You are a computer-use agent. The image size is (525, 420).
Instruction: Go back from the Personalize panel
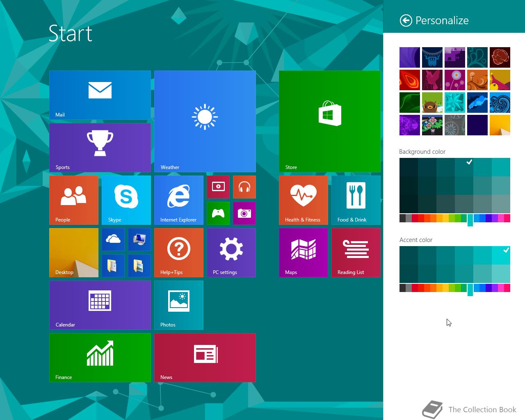tap(406, 21)
